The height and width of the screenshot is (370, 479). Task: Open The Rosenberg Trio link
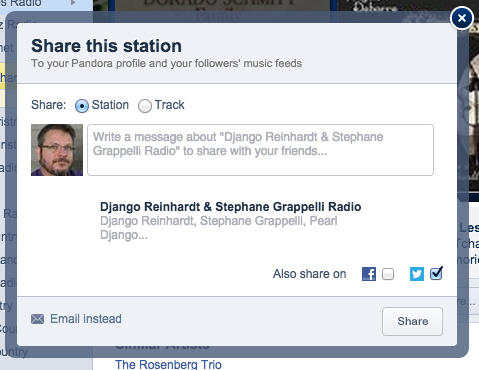[x=168, y=364]
